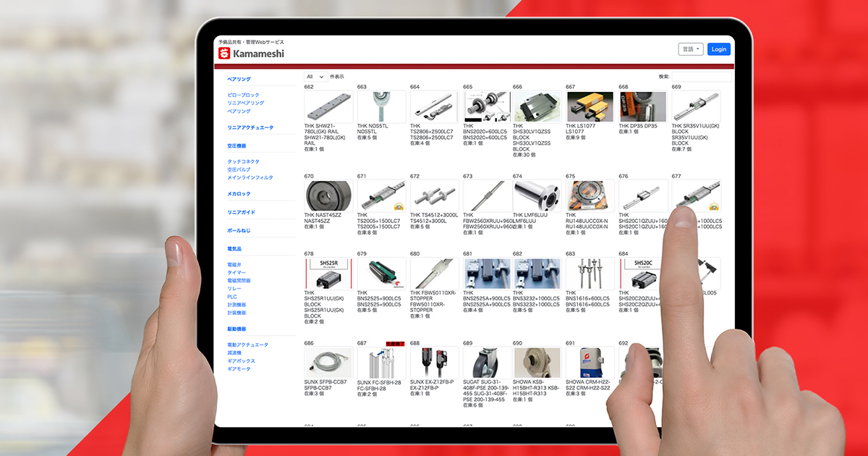Open item 673 FBW2560XRUU thumbnail

click(487, 195)
